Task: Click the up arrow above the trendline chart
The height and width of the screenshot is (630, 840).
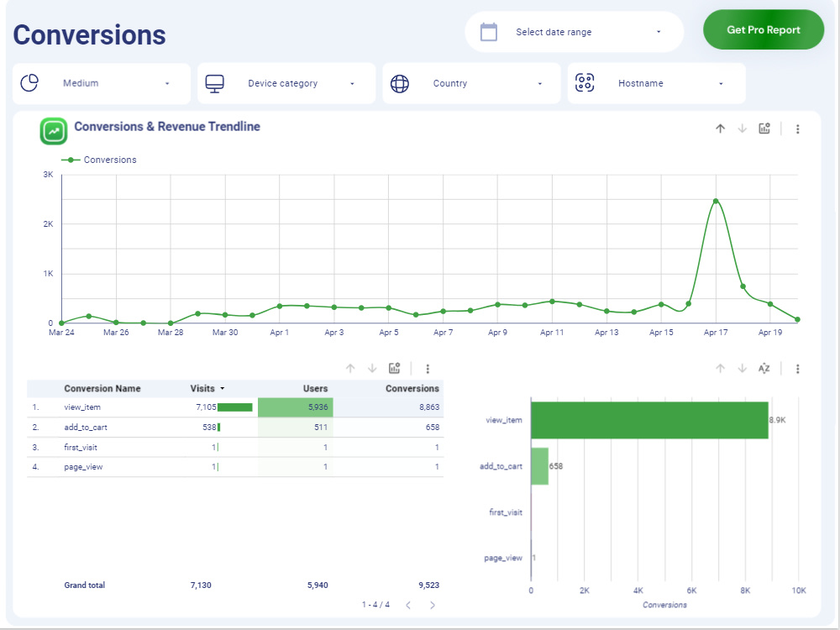Action: point(720,129)
